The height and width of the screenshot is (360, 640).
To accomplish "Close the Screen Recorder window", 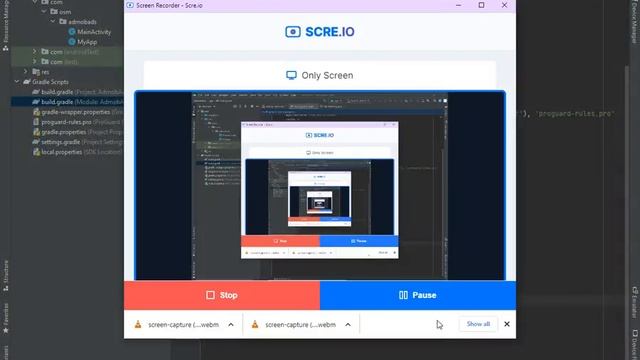I will click(504, 5).
